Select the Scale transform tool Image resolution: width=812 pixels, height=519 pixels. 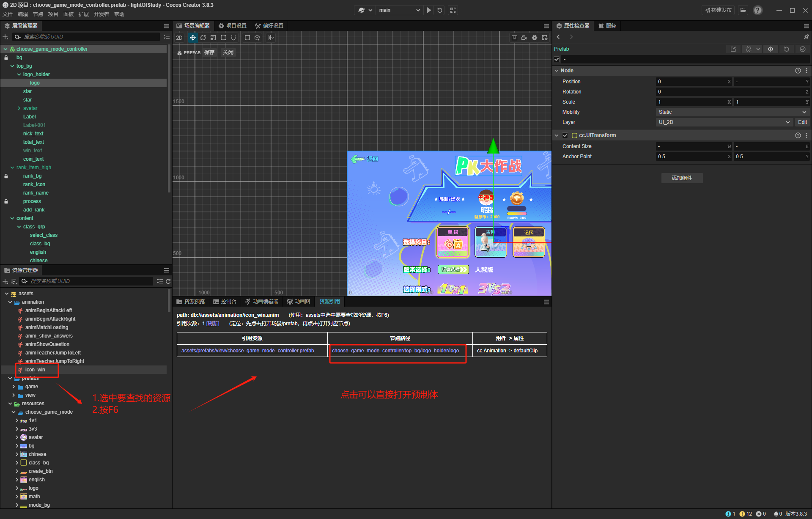(x=213, y=38)
